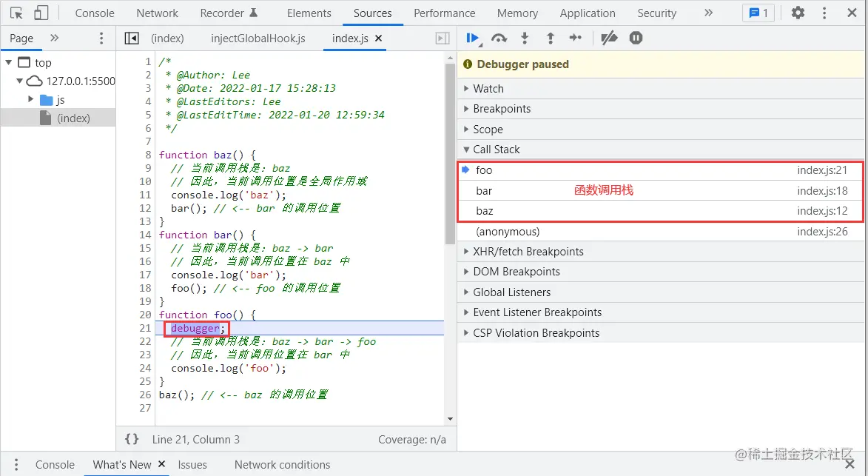Select the (index) file tab in the editor
Screen dimensions: 868x476
click(x=167, y=38)
